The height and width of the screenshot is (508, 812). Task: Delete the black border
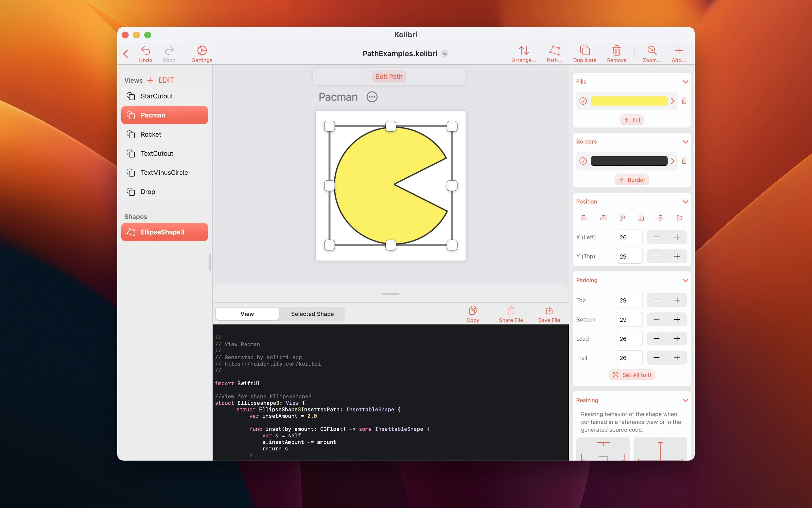coord(684,161)
